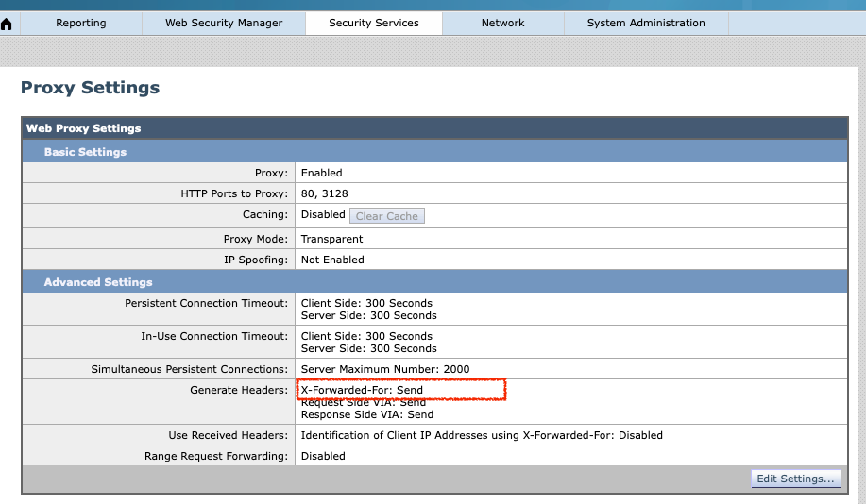Open the Web Security Manager tab
Image resolution: width=866 pixels, height=504 pixels.
click(224, 23)
